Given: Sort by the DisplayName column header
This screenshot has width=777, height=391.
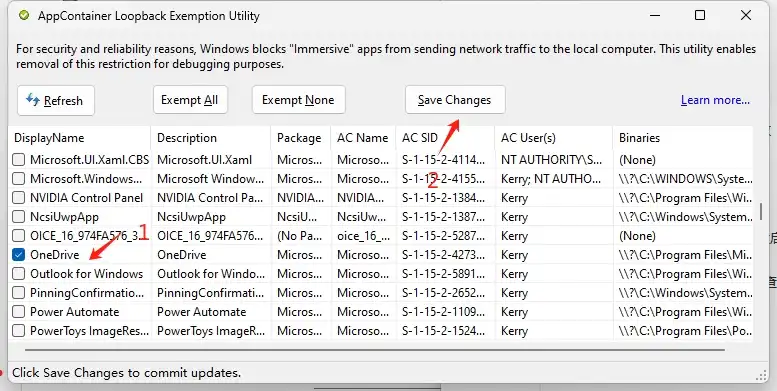Looking at the screenshot, I should (79, 138).
